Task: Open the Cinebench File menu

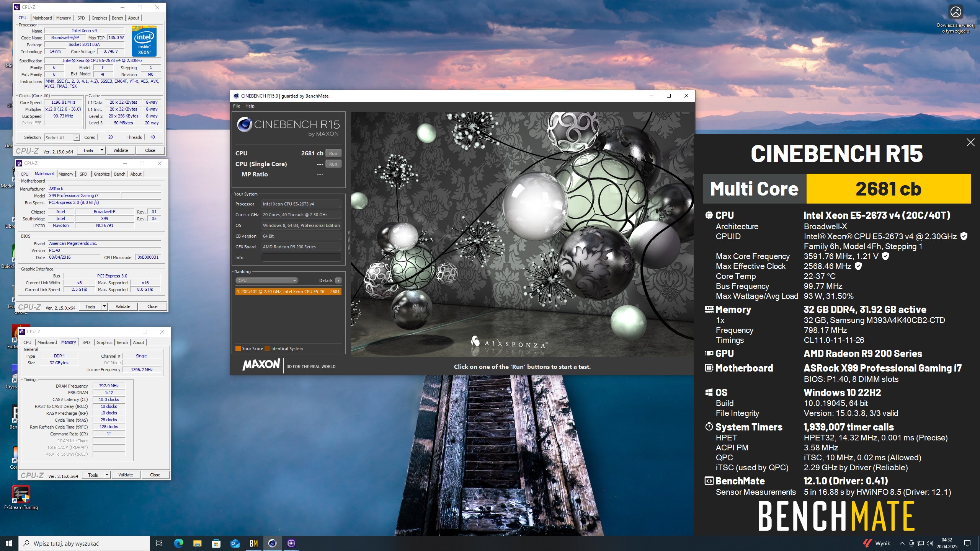Action: coord(237,106)
